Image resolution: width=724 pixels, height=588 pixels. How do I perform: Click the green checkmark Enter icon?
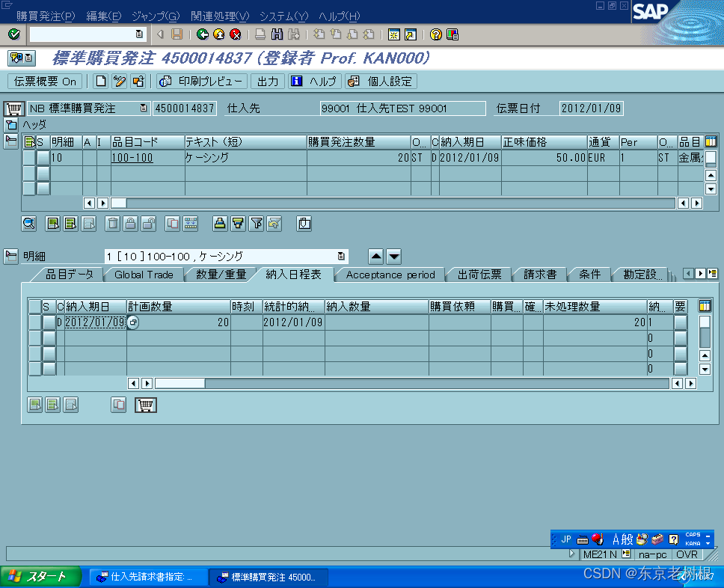click(14, 34)
